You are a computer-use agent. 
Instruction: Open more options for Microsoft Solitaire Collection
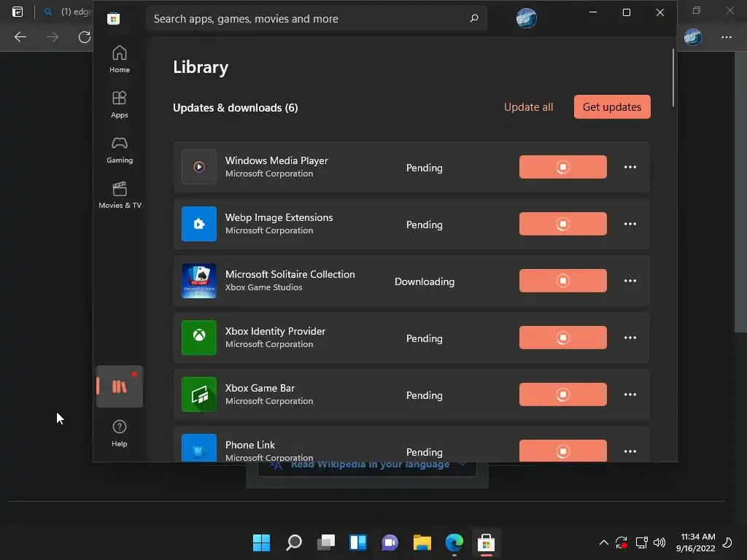point(630,281)
